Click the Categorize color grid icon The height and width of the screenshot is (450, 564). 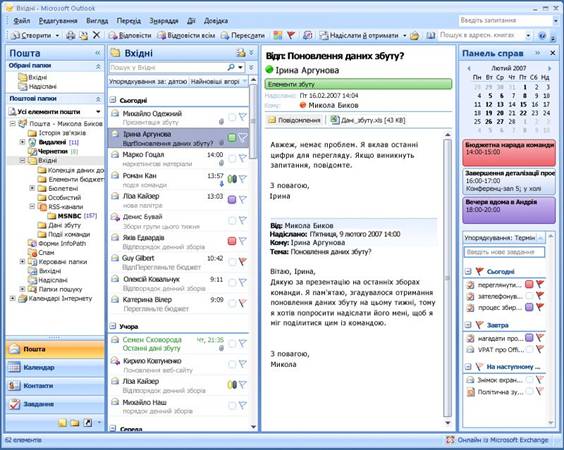click(278, 35)
